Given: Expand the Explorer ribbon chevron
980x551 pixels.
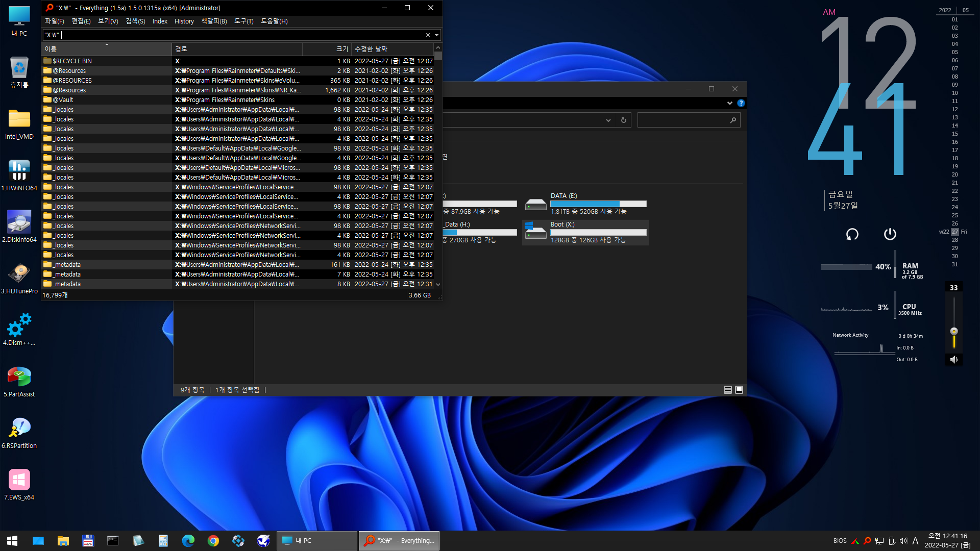Looking at the screenshot, I should coord(730,103).
